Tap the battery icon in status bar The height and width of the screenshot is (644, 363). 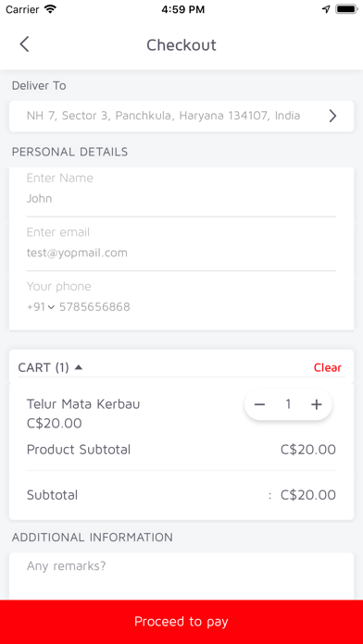click(345, 9)
